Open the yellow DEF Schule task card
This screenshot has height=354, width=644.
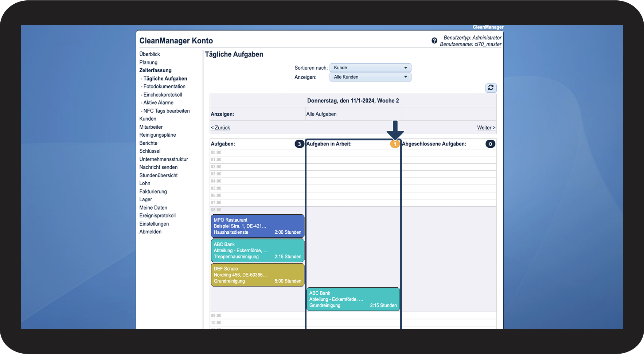(258, 275)
